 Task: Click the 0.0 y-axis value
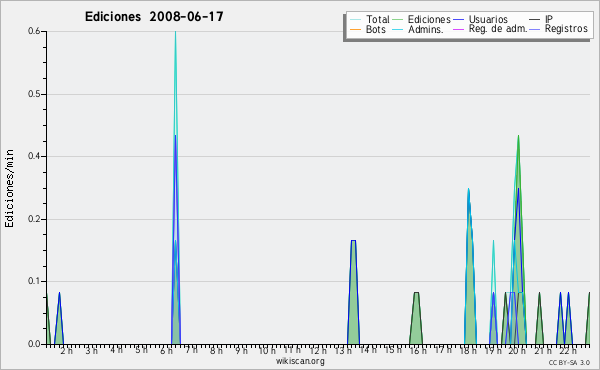(34, 344)
